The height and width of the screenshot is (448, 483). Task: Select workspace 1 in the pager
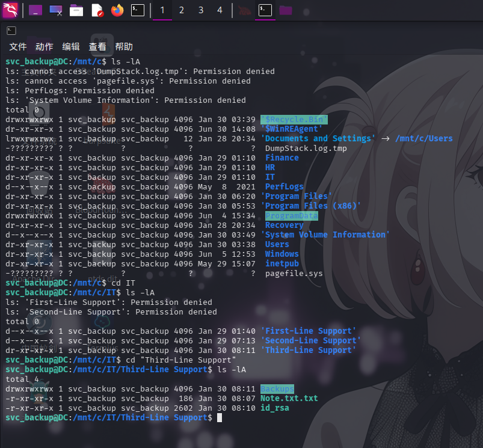tap(162, 10)
